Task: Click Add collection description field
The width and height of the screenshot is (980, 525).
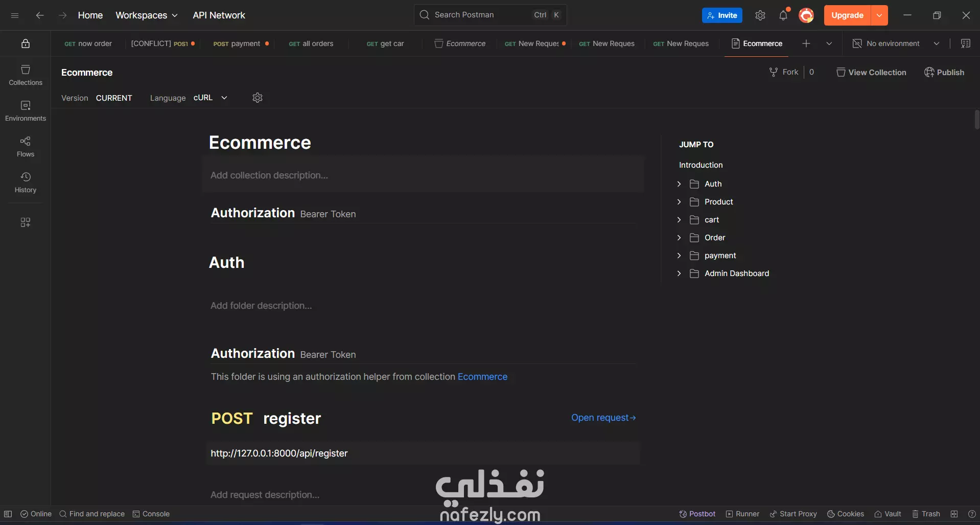Action: point(423,175)
